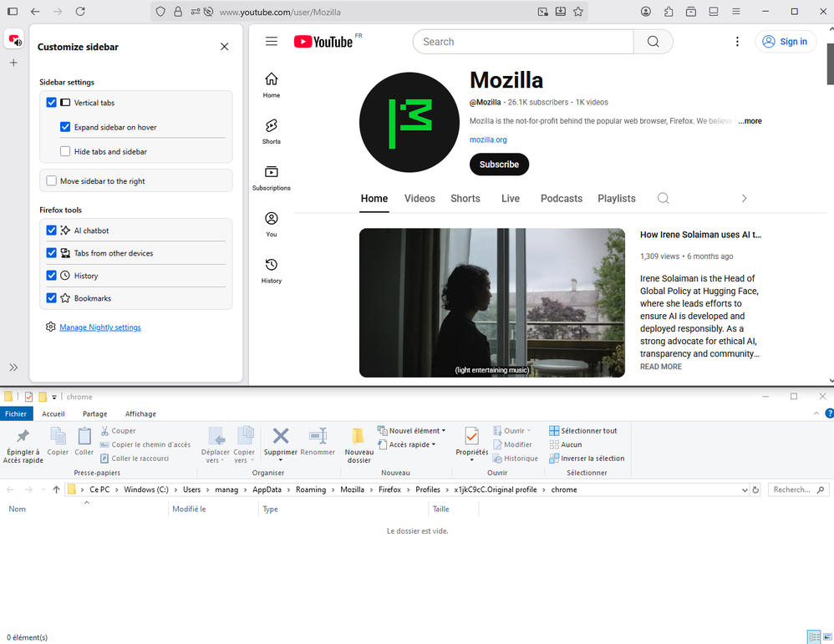Screen dimensions: 834x644
Task: Open Firefox application hamburger menu
Action: point(736,11)
